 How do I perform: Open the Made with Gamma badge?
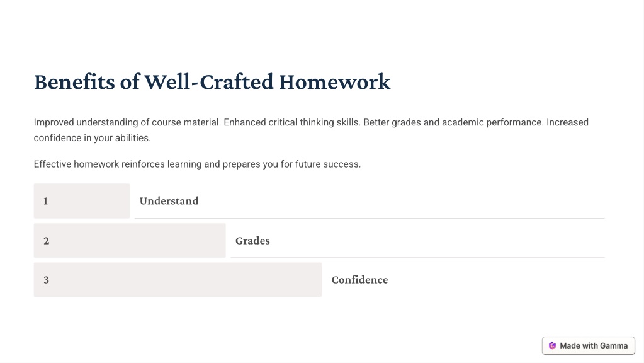588,346
